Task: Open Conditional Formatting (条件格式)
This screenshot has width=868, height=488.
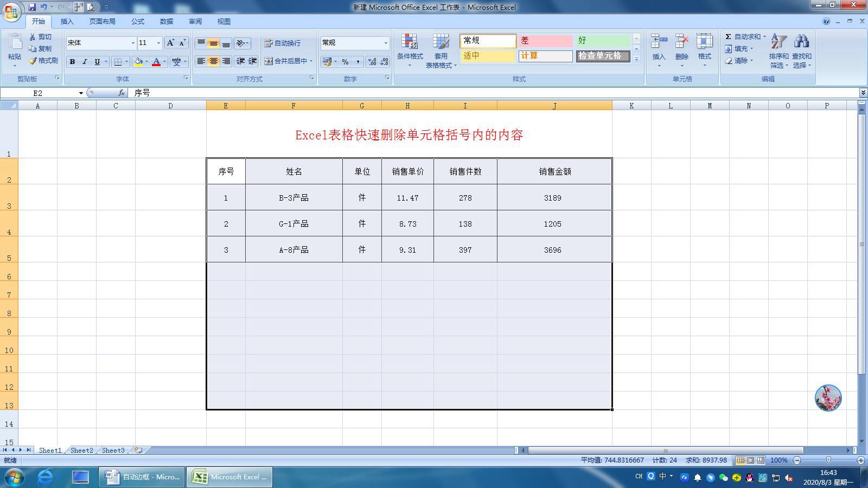Action: tap(411, 49)
